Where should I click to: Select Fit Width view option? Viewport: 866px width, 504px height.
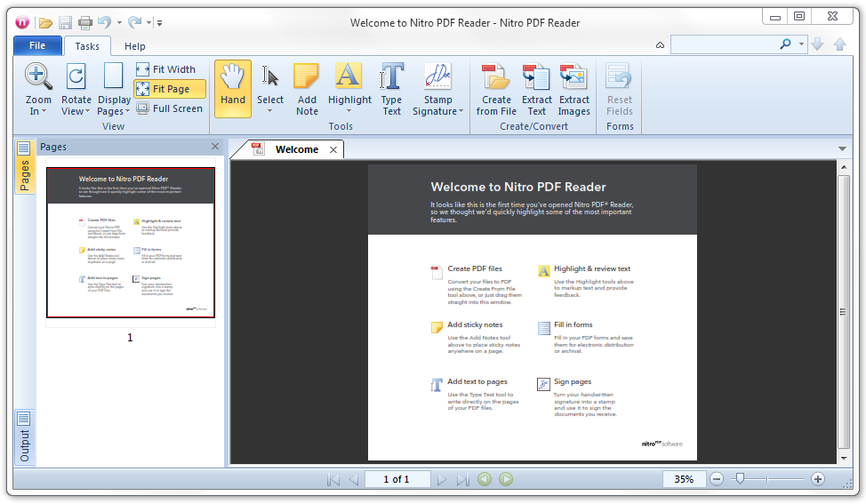(x=166, y=69)
